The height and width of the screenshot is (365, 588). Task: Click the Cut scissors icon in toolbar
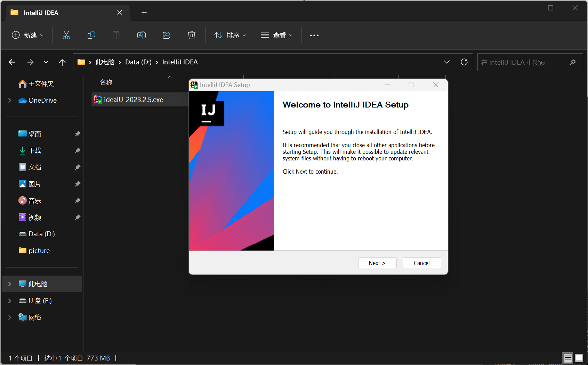tap(66, 35)
